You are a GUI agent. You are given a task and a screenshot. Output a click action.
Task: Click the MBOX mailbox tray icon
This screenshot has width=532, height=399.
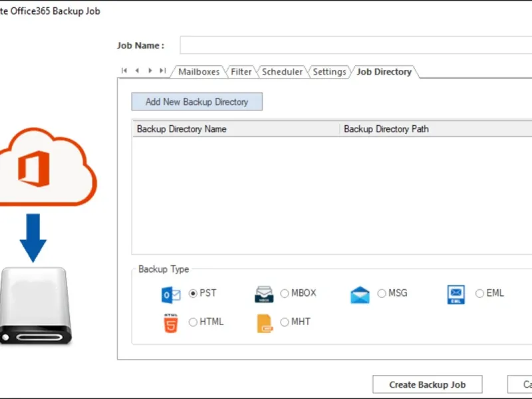[264, 294]
